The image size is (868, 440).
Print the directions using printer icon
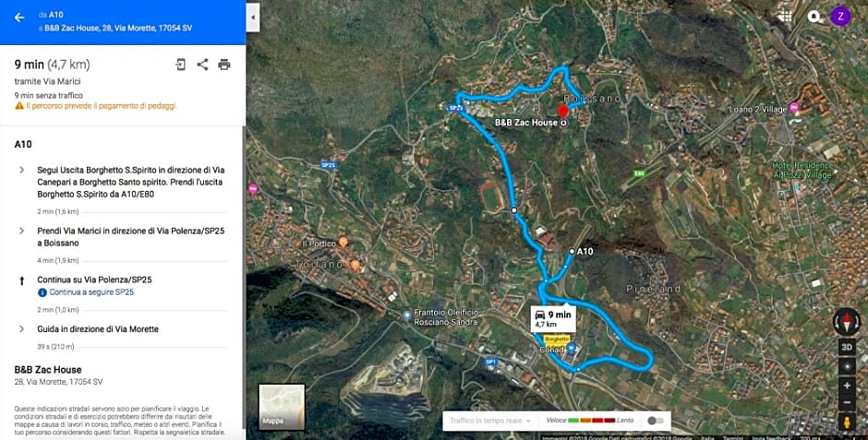click(x=224, y=65)
